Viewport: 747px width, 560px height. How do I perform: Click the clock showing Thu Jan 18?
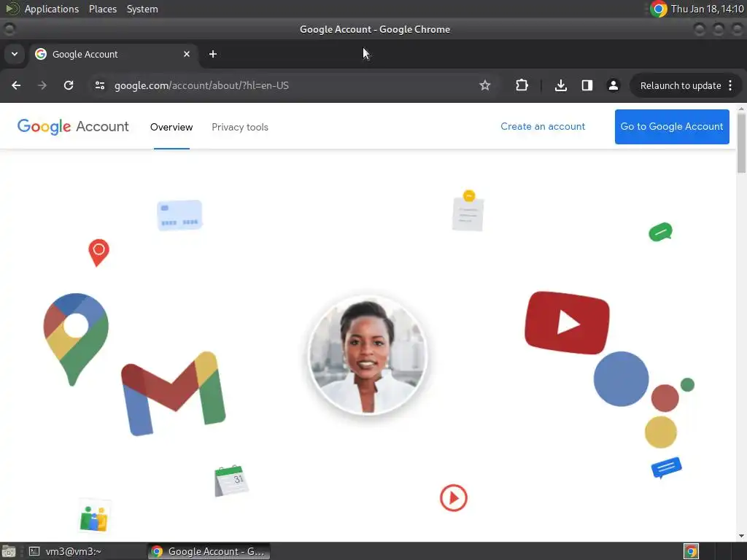point(707,9)
